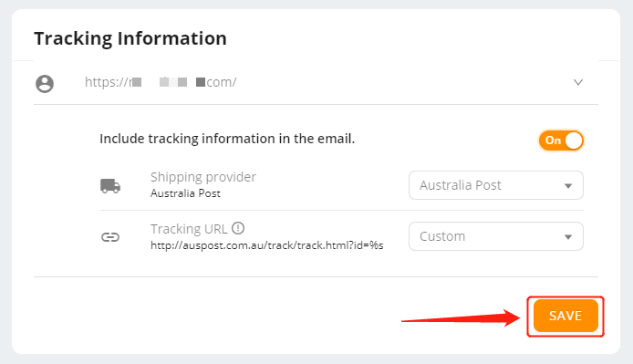Click the auspost.com.au tracking URL text

coord(267,245)
